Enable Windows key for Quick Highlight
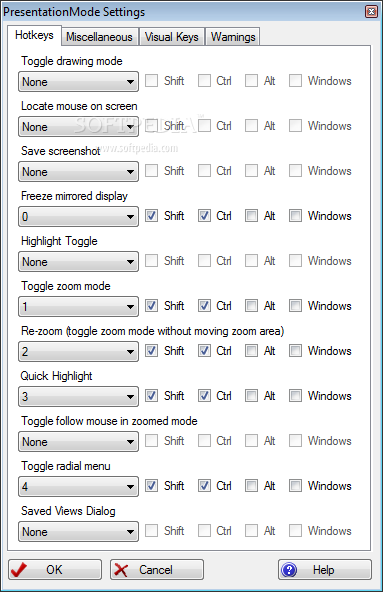Screen dimensions: 383x592 coord(295,396)
